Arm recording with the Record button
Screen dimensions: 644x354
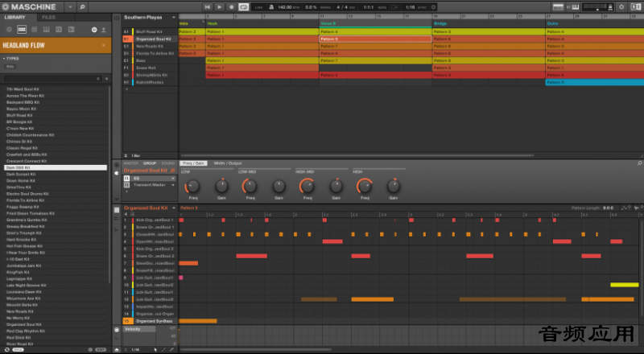coord(231,7)
